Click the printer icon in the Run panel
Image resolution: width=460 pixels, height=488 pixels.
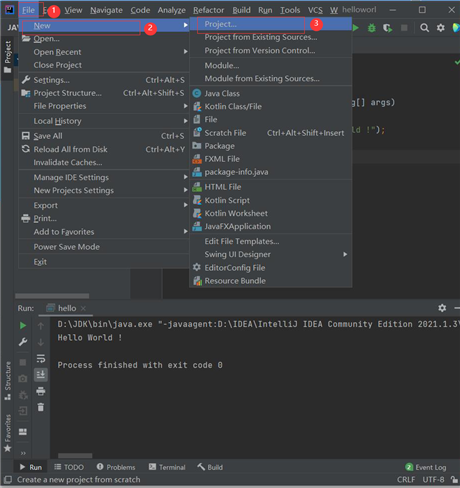41,391
